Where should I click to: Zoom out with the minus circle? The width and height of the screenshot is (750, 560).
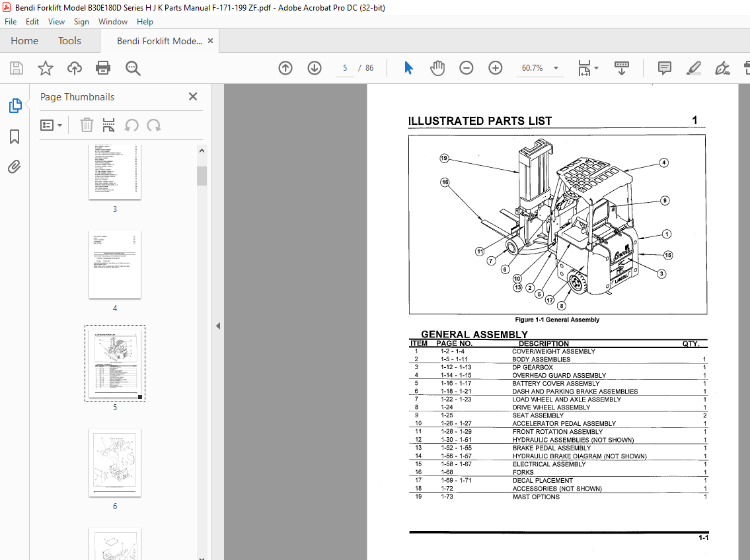coord(466,68)
